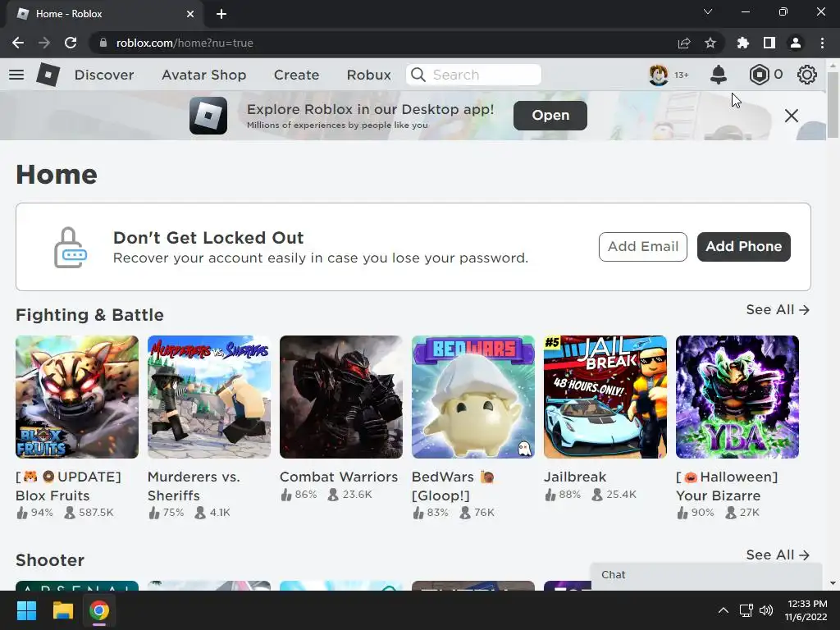Viewport: 840px width, 630px height.
Task: Show hidden system tray icons
Action: coord(724,610)
